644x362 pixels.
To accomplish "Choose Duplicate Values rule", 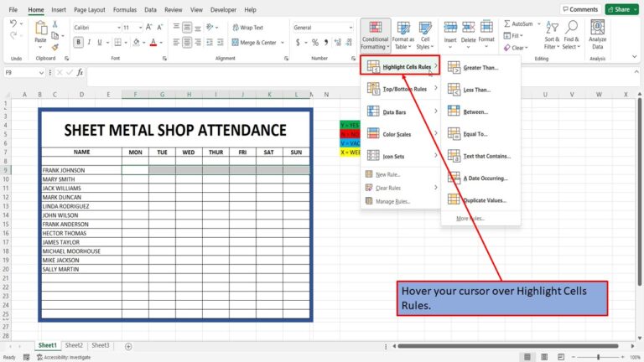I will [480, 200].
